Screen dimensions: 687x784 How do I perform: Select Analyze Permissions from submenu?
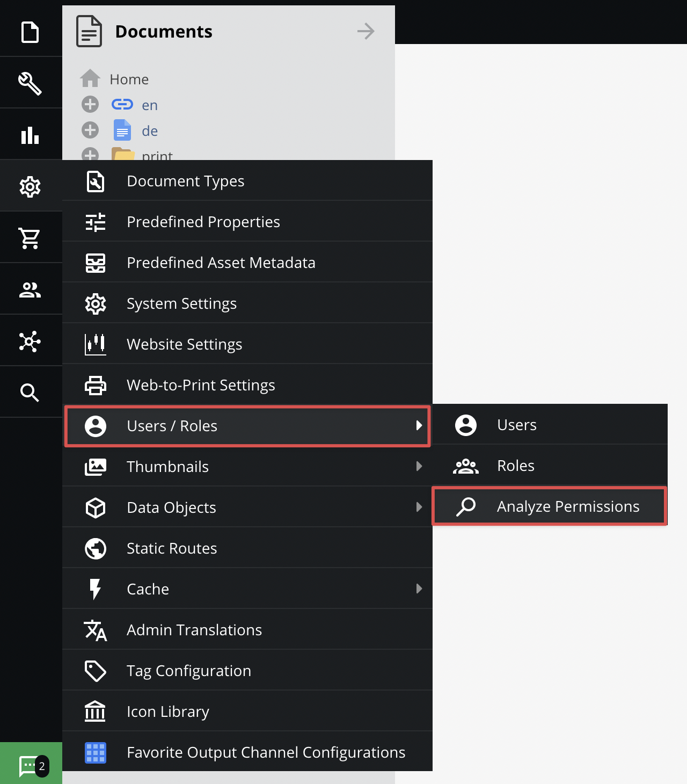pos(568,506)
